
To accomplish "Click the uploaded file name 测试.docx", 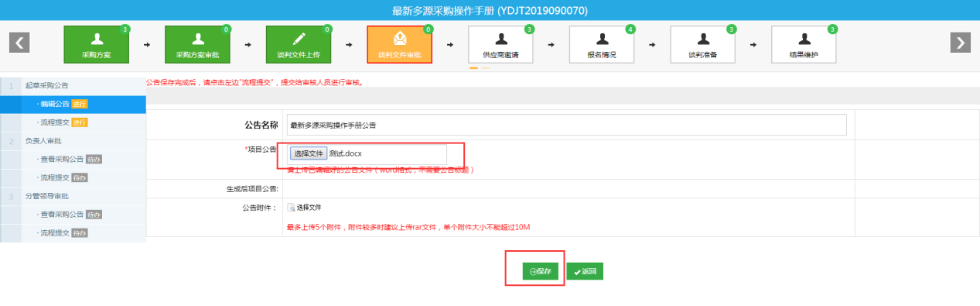I will point(345,153).
